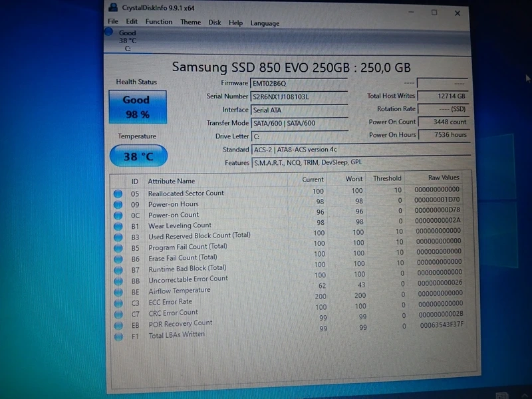Click the Transfer Mode field SATA/600
This screenshot has width=532, height=399.
pos(300,123)
